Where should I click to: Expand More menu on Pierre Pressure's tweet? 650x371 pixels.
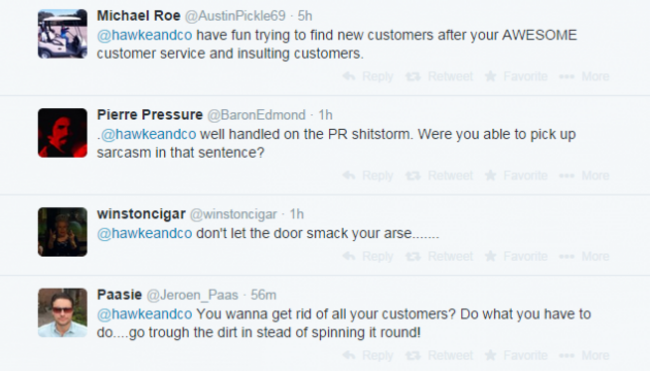(584, 176)
